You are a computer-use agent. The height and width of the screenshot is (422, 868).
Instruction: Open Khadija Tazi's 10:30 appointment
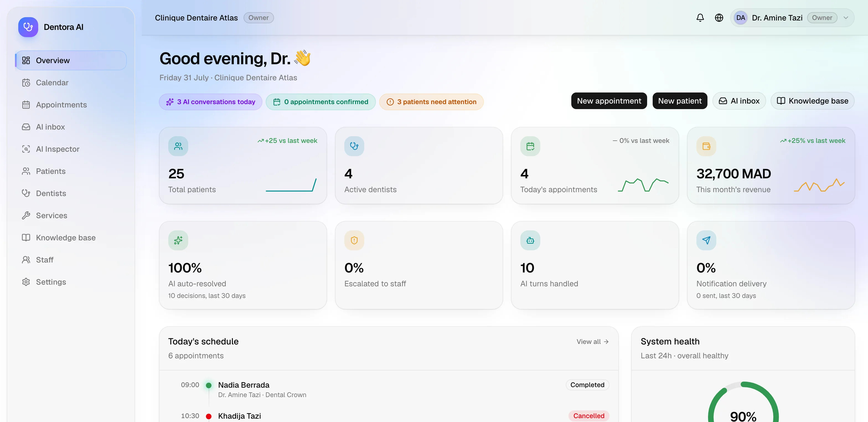point(389,416)
